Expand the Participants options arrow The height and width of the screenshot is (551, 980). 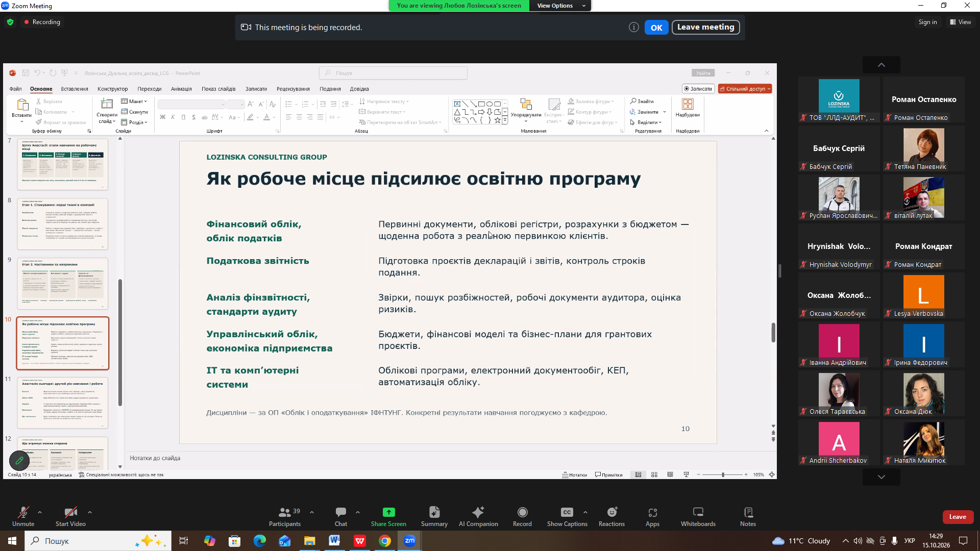coord(312,512)
